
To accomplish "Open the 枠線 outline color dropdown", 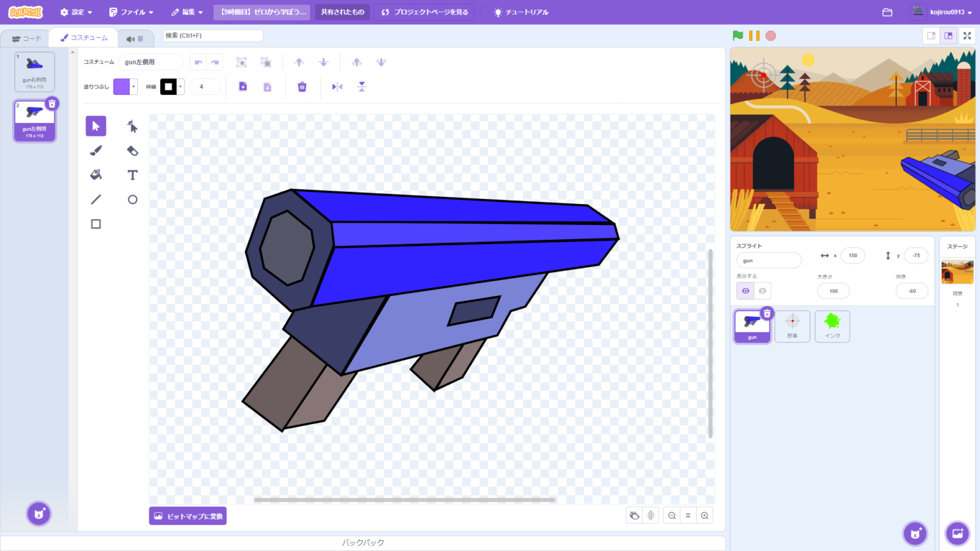I will [x=181, y=86].
